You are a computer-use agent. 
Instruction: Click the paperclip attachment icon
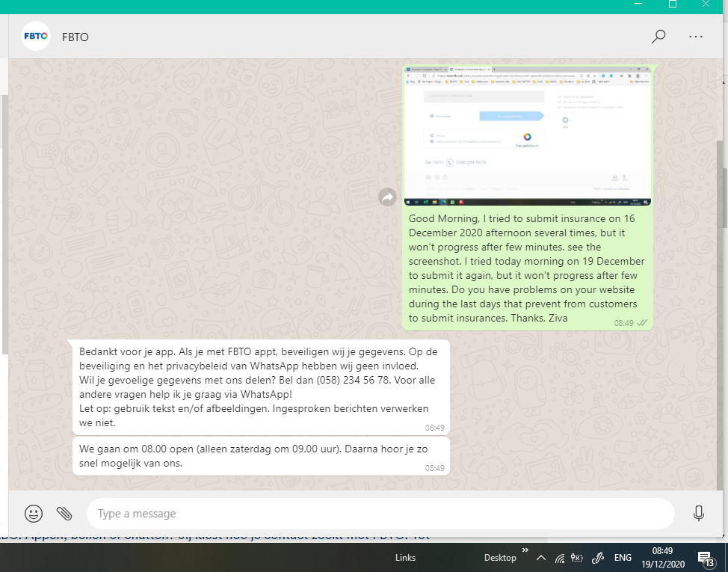point(65,514)
